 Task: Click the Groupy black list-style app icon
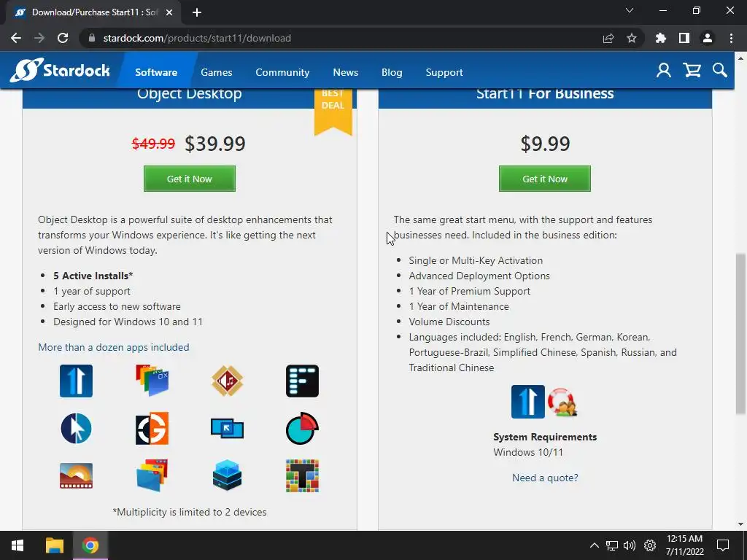coord(303,381)
